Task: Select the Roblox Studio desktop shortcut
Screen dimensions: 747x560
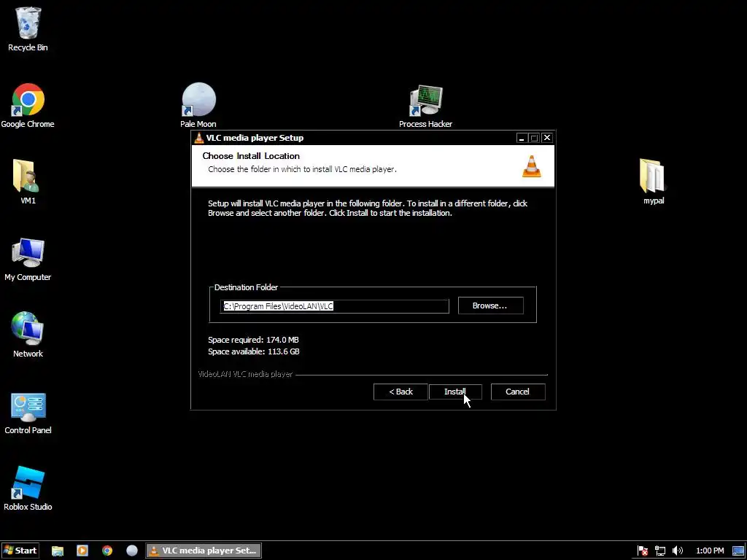Action: click(x=28, y=489)
